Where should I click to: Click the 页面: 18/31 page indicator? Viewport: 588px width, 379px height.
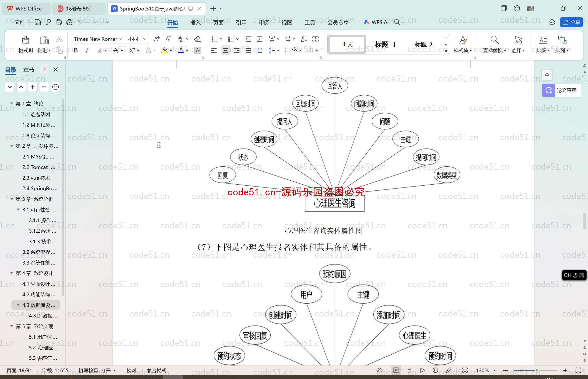point(19,370)
